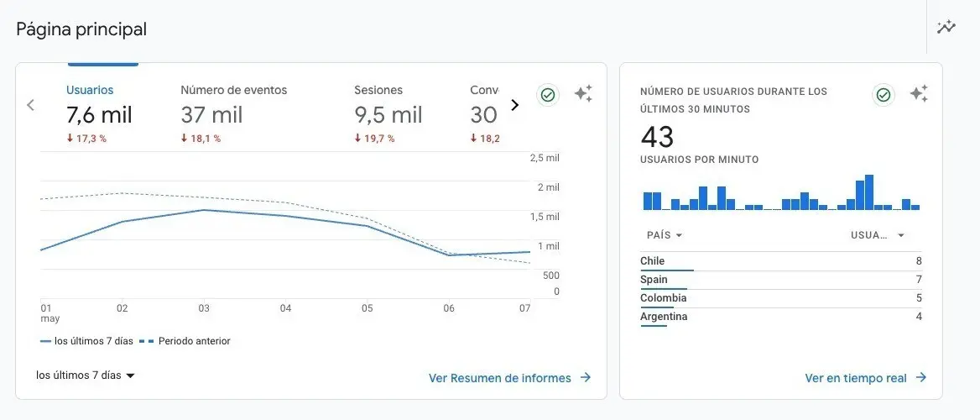Viewport: 980px width, 420px height.
Task: Click the Chile country row
Action: 780,261
